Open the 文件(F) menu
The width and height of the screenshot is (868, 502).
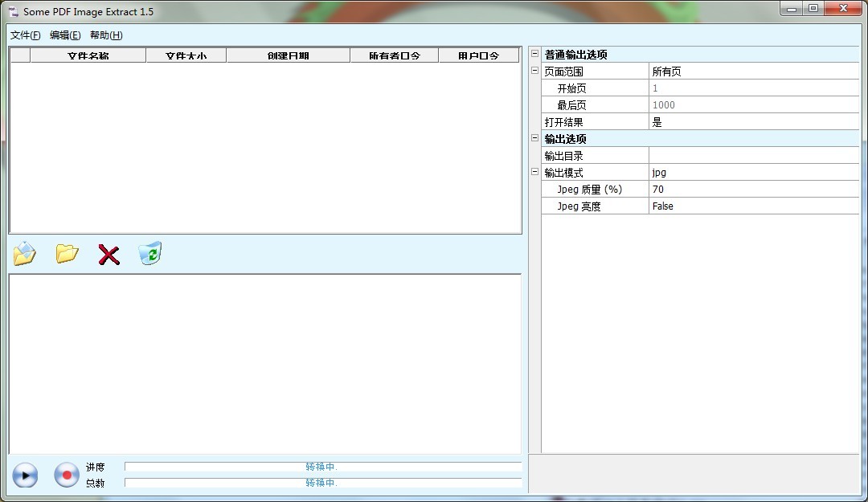click(x=25, y=35)
